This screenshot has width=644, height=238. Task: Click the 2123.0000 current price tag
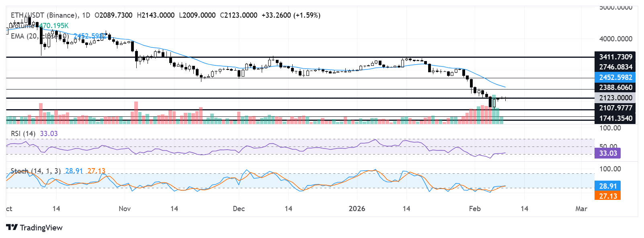click(615, 98)
